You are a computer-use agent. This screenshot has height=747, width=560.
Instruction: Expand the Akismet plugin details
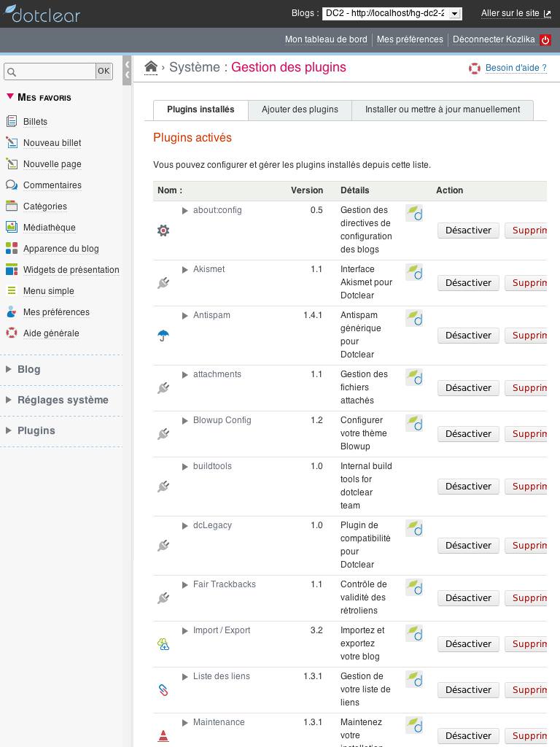pos(185,269)
